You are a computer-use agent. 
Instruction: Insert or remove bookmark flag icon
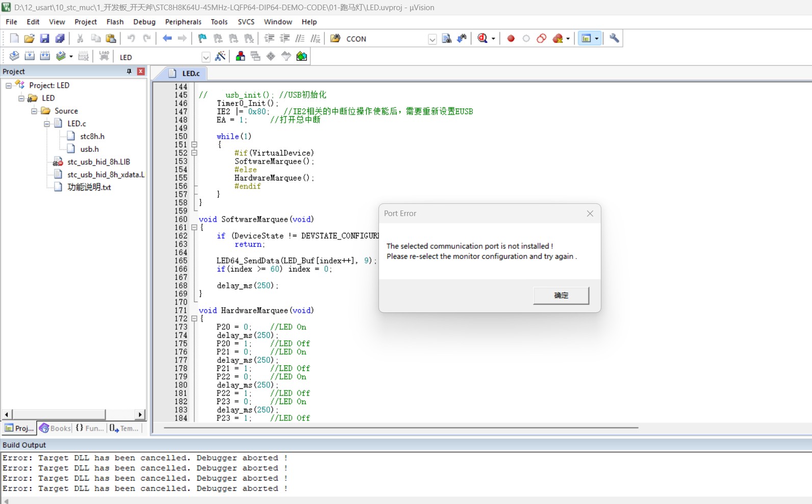point(202,39)
